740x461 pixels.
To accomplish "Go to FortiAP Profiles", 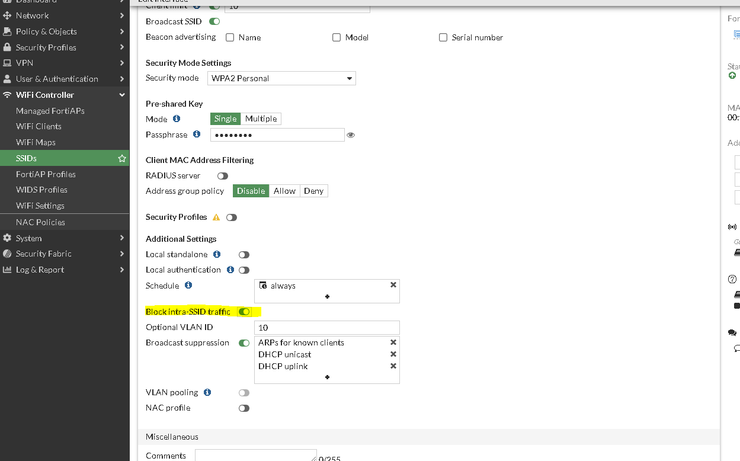I will (x=46, y=174).
